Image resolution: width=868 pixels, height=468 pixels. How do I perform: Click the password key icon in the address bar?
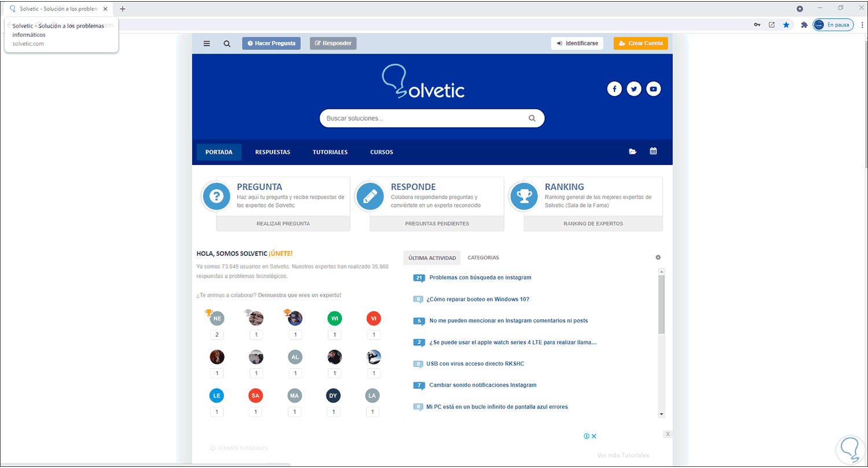click(x=757, y=25)
